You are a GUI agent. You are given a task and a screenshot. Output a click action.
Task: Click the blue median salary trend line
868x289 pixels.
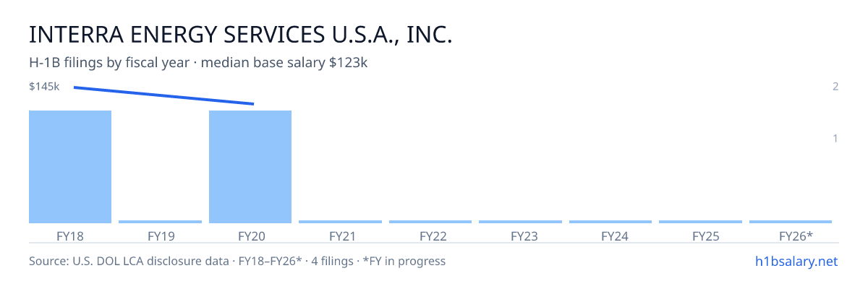click(x=163, y=95)
